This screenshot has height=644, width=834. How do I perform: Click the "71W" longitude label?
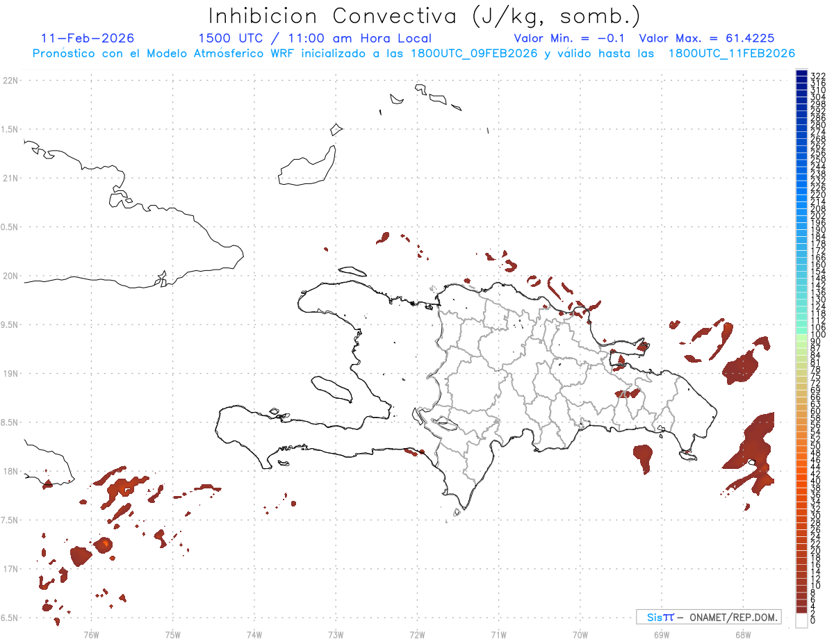point(498,635)
